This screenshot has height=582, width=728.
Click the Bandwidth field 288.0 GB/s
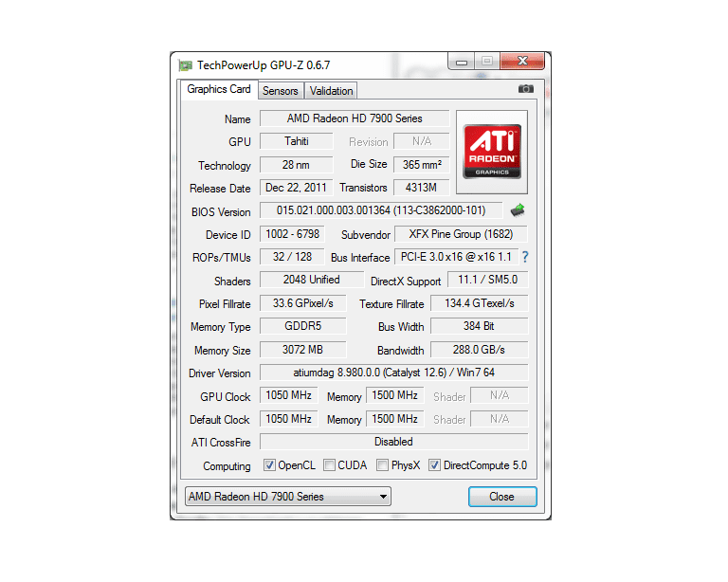(480, 350)
